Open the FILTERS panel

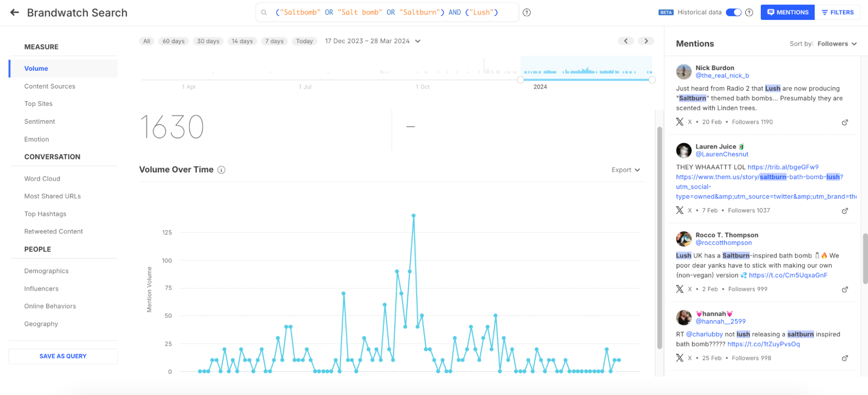point(837,13)
